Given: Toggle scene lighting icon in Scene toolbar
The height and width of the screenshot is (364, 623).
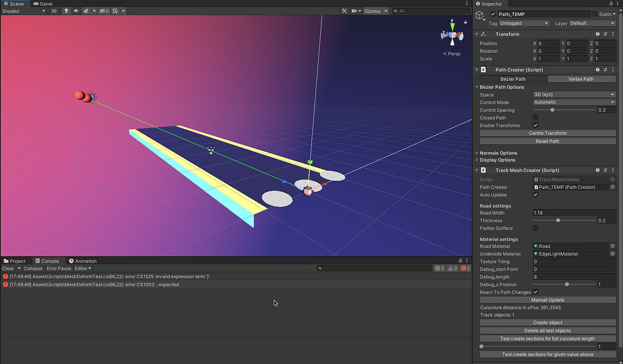Looking at the screenshot, I should (x=66, y=10).
